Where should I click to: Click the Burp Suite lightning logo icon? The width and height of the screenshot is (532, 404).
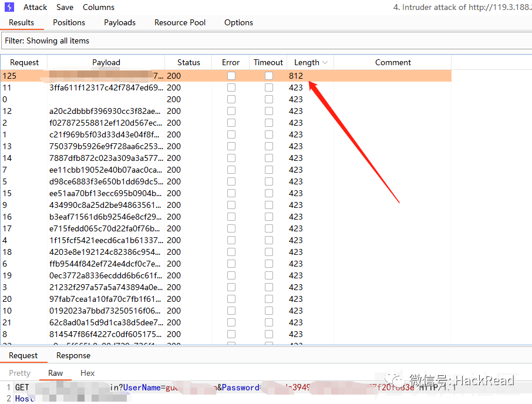pos(9,7)
